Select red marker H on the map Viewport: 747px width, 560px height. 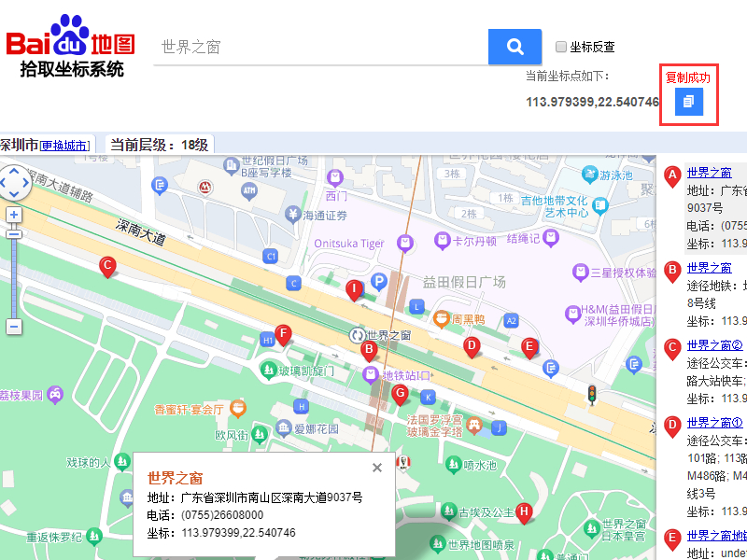(x=524, y=514)
